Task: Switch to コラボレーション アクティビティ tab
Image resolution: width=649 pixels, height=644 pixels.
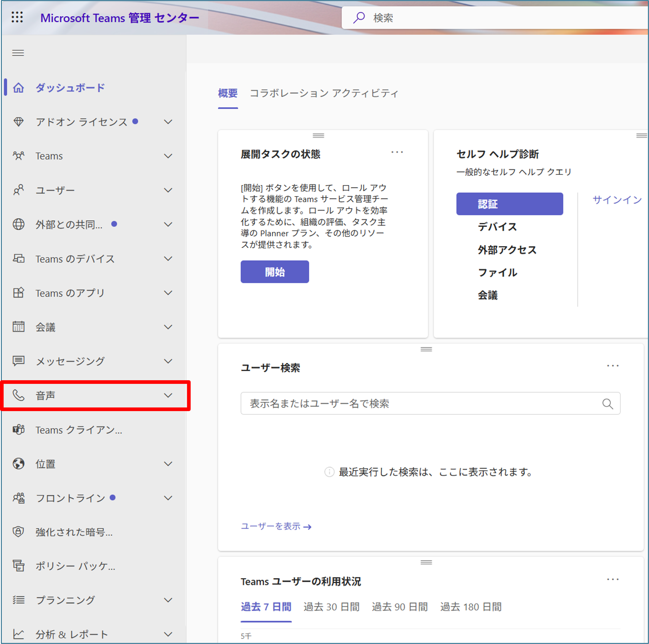Action: [x=323, y=93]
